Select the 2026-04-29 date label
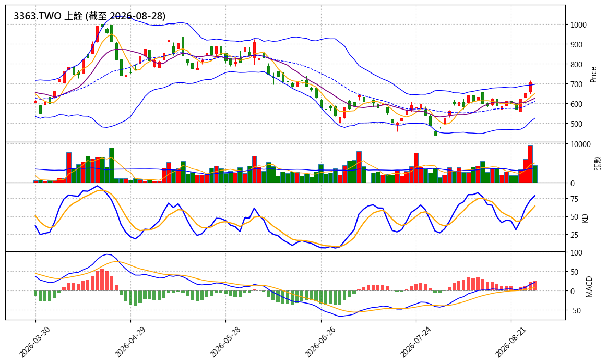Screen dimensions: 607x364 (129, 342)
